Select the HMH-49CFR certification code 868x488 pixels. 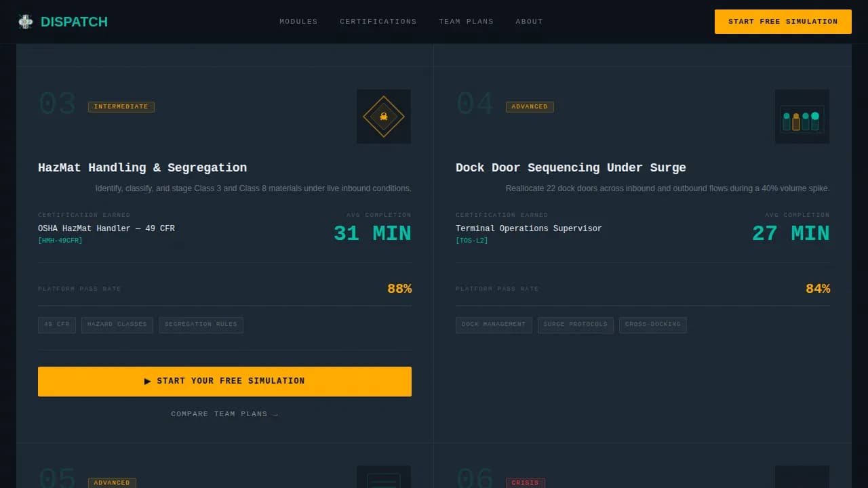pos(60,240)
